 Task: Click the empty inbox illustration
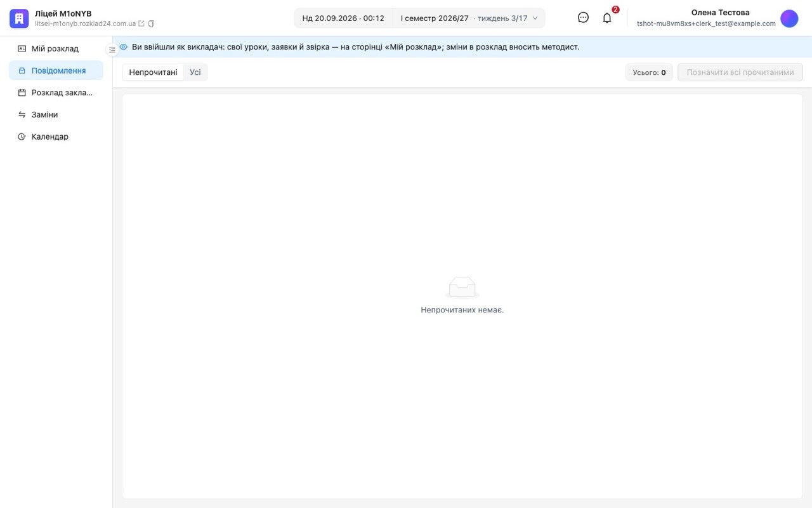tap(462, 287)
